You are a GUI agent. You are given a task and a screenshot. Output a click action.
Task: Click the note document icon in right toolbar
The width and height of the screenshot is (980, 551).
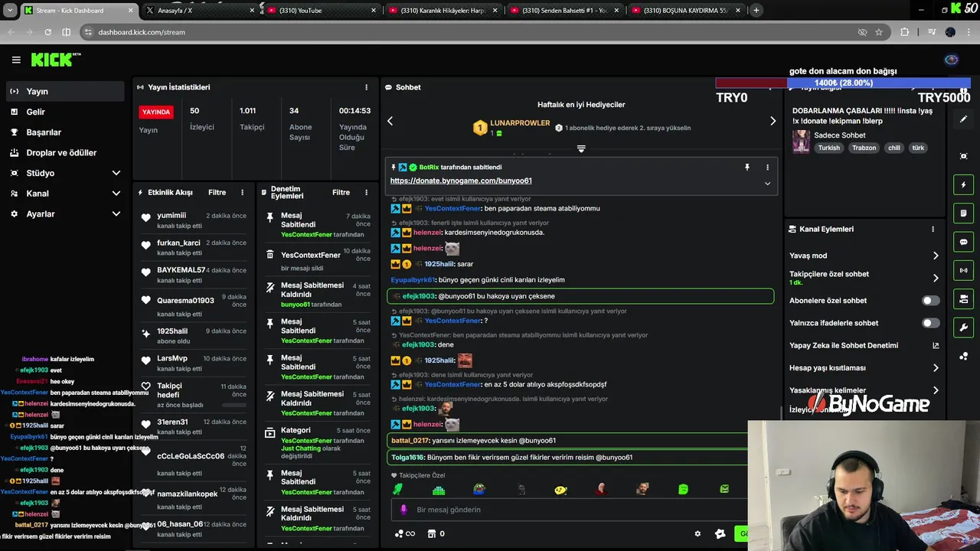963,213
